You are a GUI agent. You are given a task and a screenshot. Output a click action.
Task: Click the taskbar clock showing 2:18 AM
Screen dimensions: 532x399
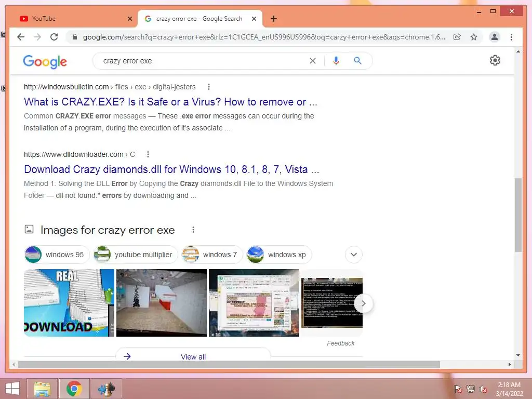pyautogui.click(x=509, y=389)
